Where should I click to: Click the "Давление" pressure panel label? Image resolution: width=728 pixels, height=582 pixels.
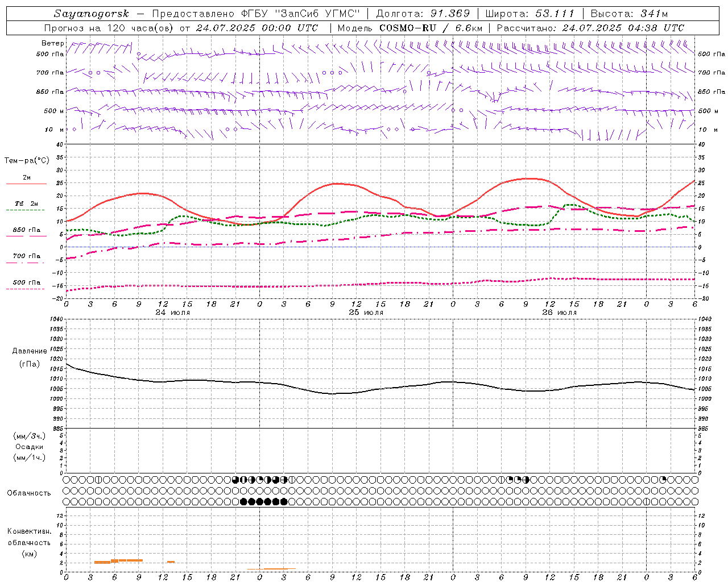pyautogui.click(x=30, y=351)
